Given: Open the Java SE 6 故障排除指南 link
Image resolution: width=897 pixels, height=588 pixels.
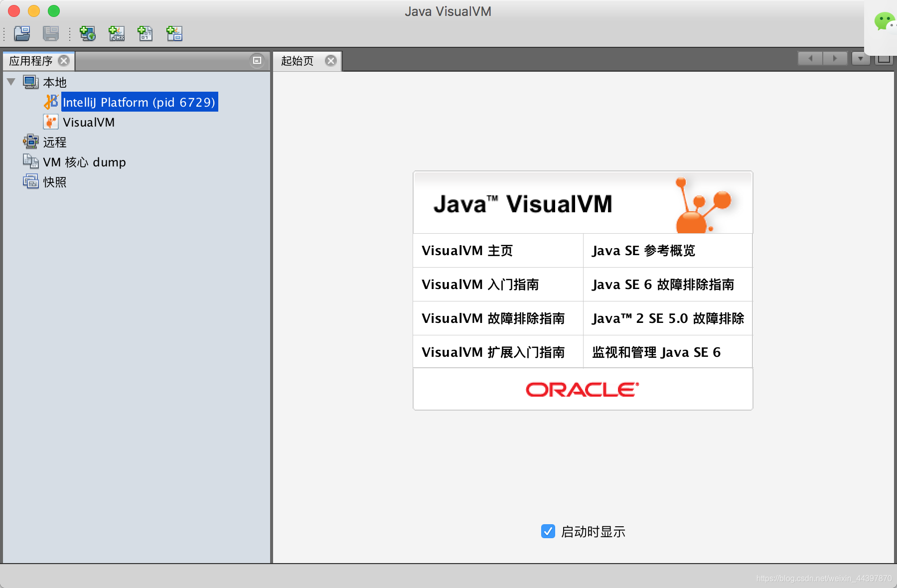Looking at the screenshot, I should (663, 285).
